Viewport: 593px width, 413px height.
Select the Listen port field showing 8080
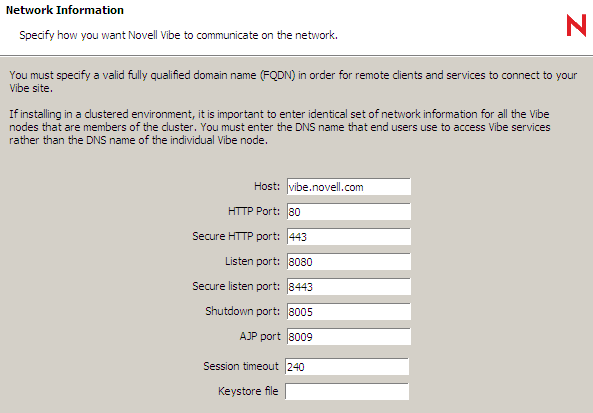click(349, 261)
